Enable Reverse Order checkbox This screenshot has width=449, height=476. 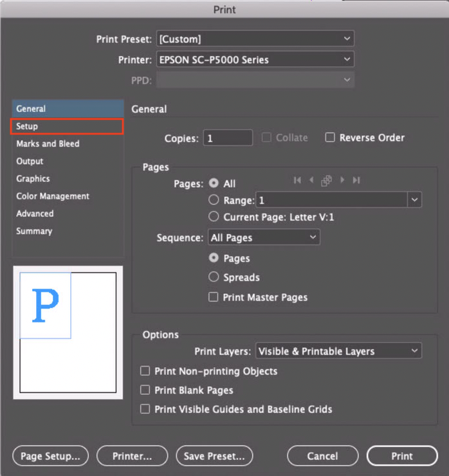[330, 138]
